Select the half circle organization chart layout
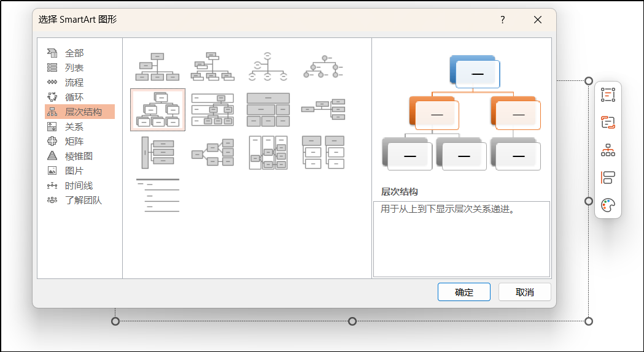644x352 pixels. [x=268, y=66]
